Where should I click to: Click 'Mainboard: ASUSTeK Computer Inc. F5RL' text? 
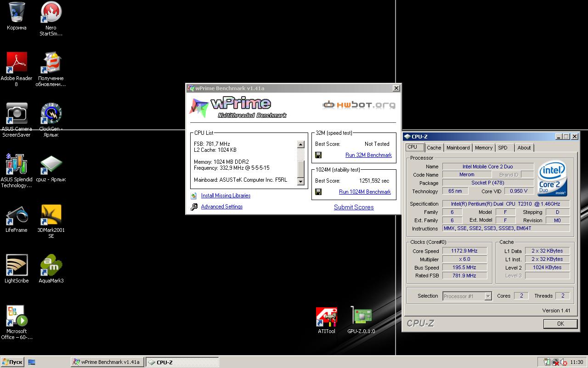tap(240, 180)
